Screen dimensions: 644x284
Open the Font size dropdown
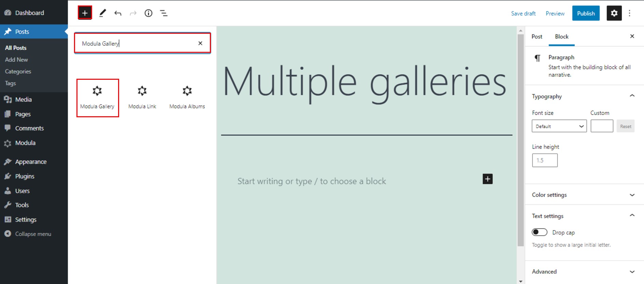559,126
